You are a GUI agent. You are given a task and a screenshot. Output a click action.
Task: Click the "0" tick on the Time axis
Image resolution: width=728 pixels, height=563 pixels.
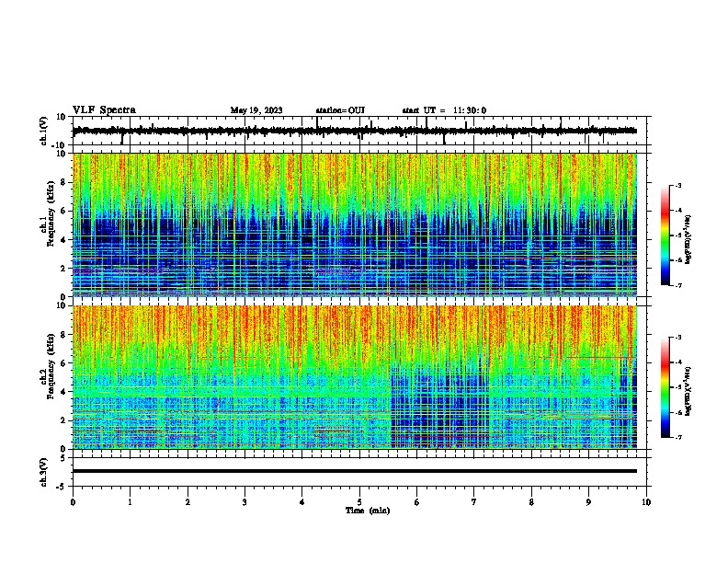[73, 502]
